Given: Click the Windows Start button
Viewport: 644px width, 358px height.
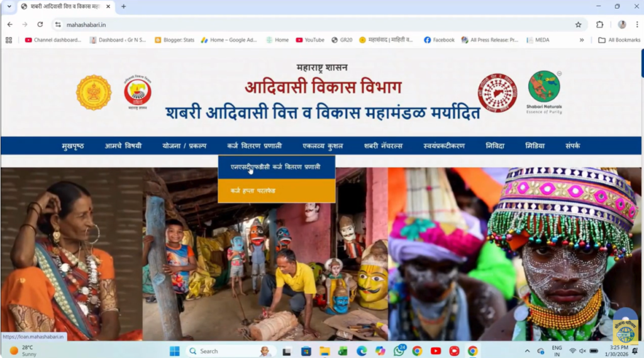Looking at the screenshot, I should coord(174,350).
